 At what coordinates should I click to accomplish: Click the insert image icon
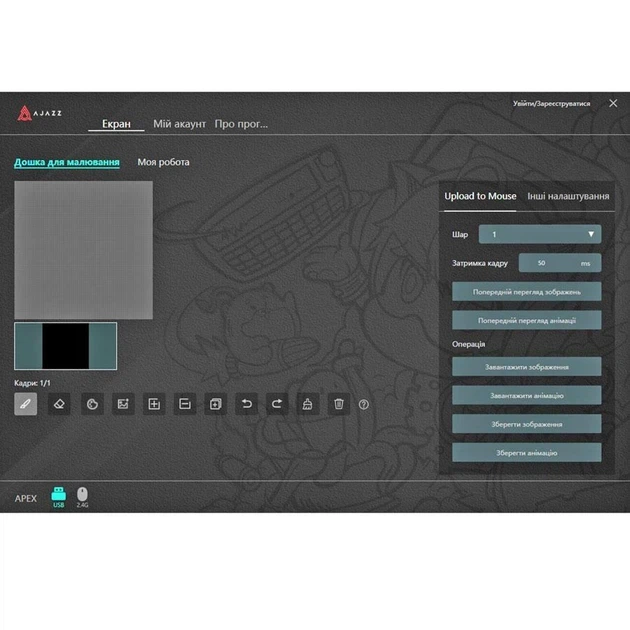[123, 404]
